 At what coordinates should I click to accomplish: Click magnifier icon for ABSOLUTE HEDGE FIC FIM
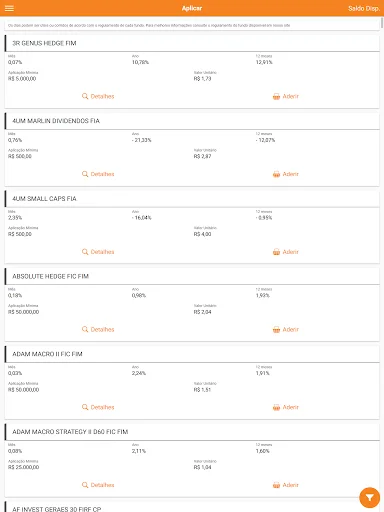pos(85,329)
